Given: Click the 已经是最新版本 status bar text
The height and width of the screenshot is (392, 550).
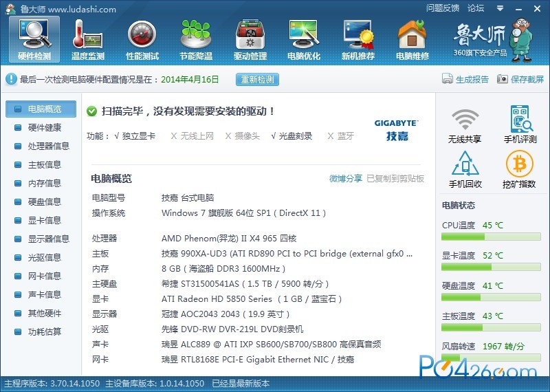Looking at the screenshot, I should pyautogui.click(x=241, y=384).
